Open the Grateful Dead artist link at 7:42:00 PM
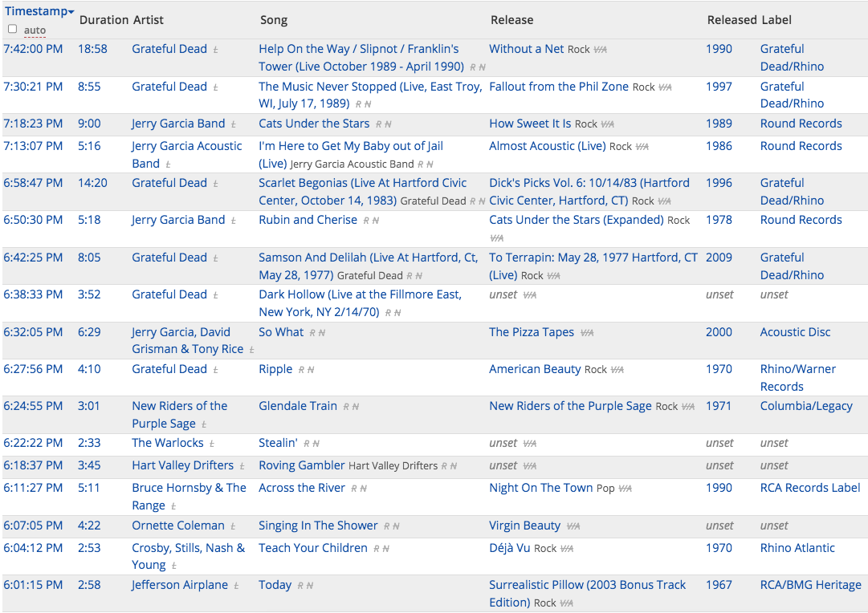 tap(169, 49)
